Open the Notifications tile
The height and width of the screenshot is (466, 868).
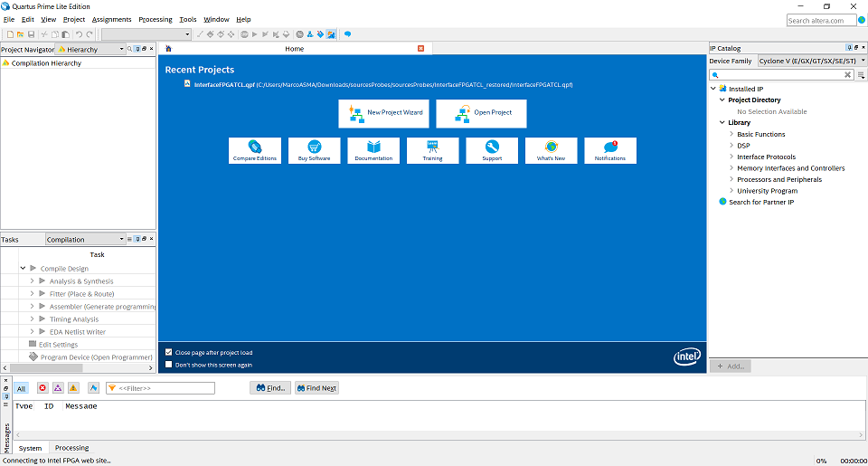click(x=609, y=150)
